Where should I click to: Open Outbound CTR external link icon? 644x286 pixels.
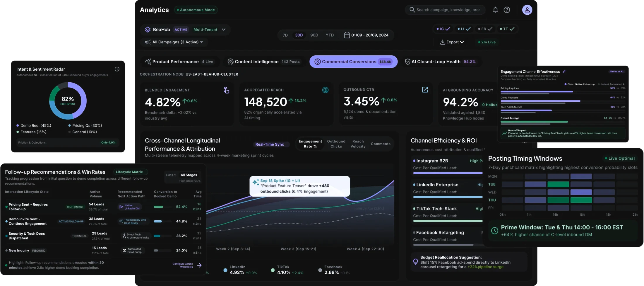pyautogui.click(x=425, y=90)
